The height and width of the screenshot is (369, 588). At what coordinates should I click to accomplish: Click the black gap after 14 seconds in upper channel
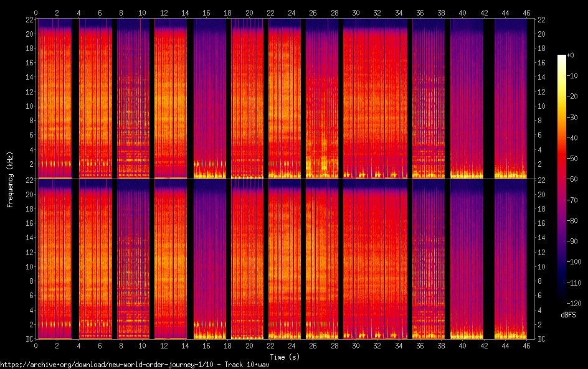point(191,100)
